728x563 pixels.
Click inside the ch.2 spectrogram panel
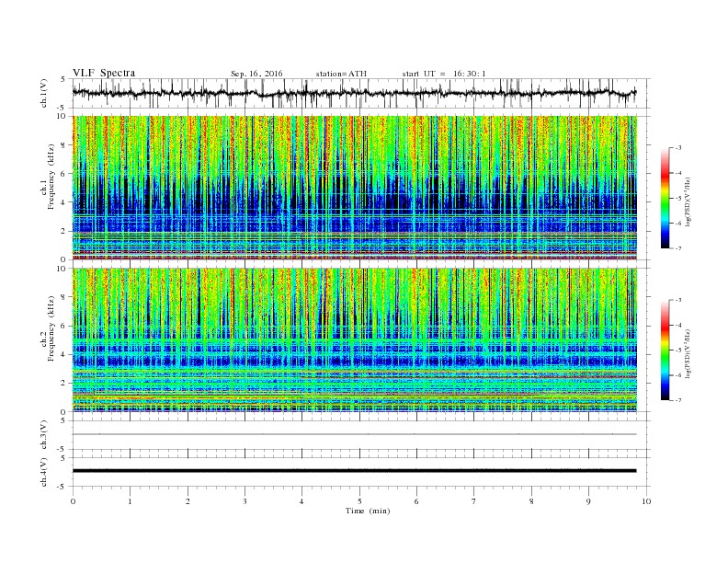(x=354, y=340)
